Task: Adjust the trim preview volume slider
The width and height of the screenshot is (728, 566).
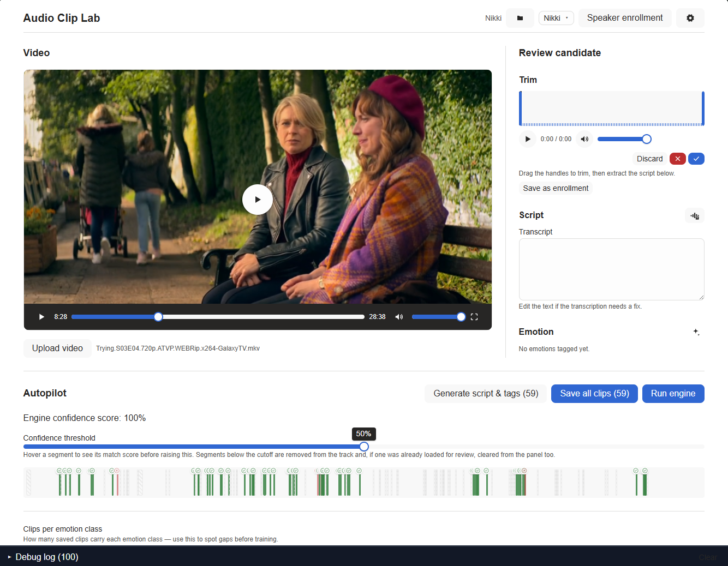Action: 624,139
